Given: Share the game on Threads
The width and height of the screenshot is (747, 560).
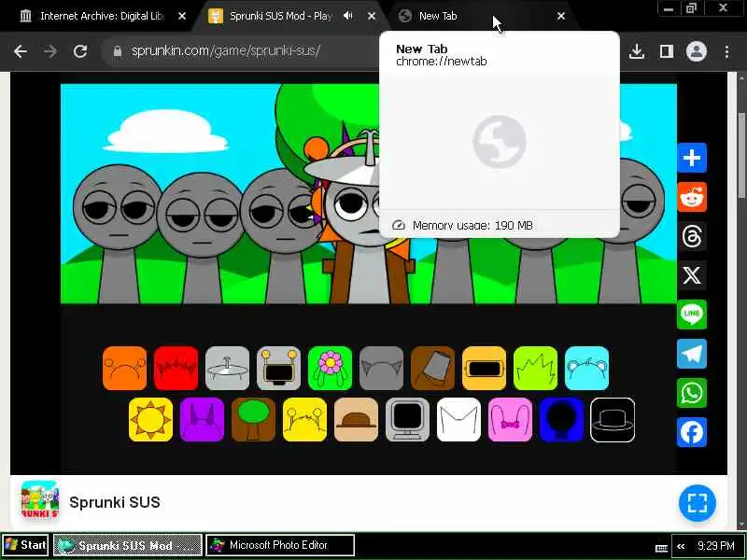Looking at the screenshot, I should tap(692, 236).
